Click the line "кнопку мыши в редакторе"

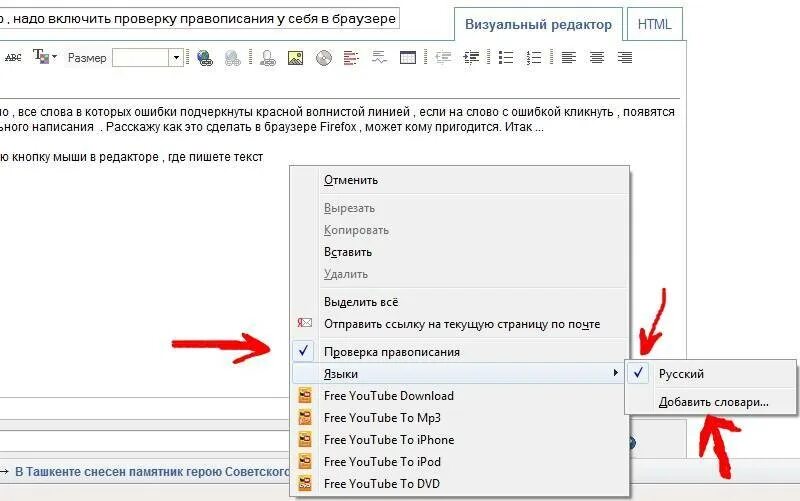85,157
